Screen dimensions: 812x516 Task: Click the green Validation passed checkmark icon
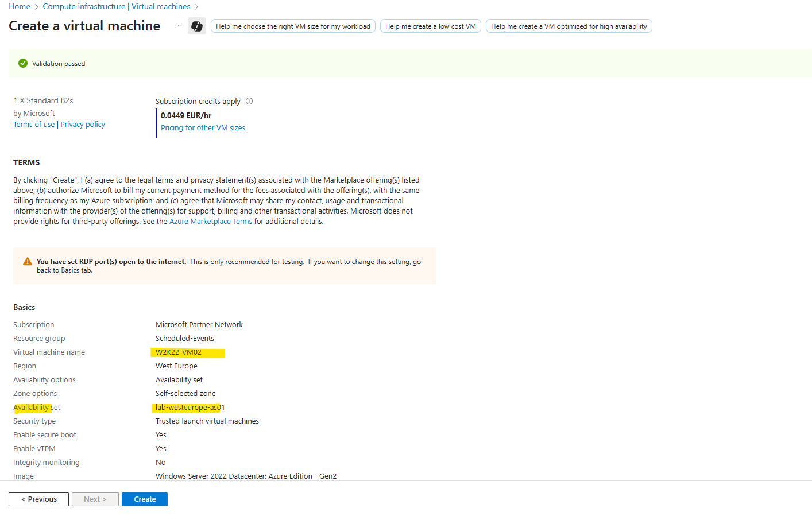[23, 63]
